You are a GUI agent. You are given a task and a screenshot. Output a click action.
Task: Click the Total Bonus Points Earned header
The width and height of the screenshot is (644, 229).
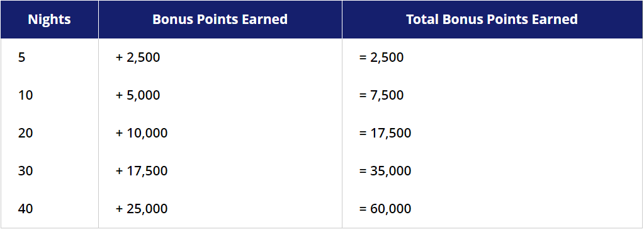492,20
